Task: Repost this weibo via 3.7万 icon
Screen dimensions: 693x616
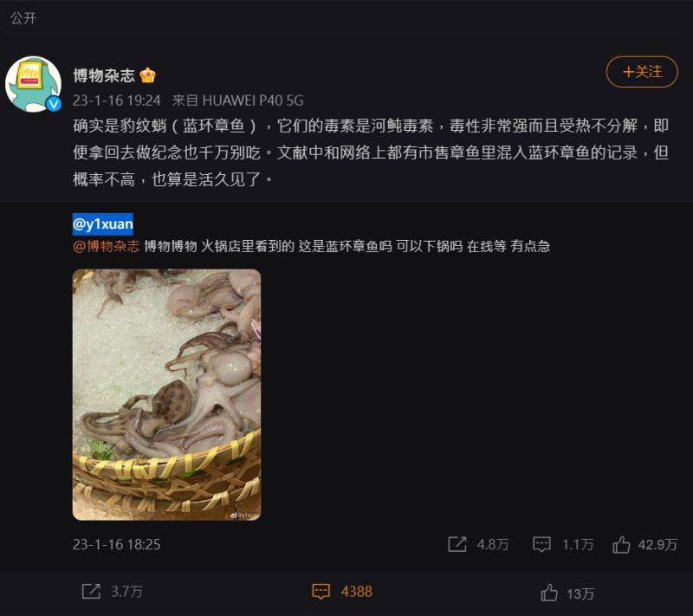Action: pos(92,591)
